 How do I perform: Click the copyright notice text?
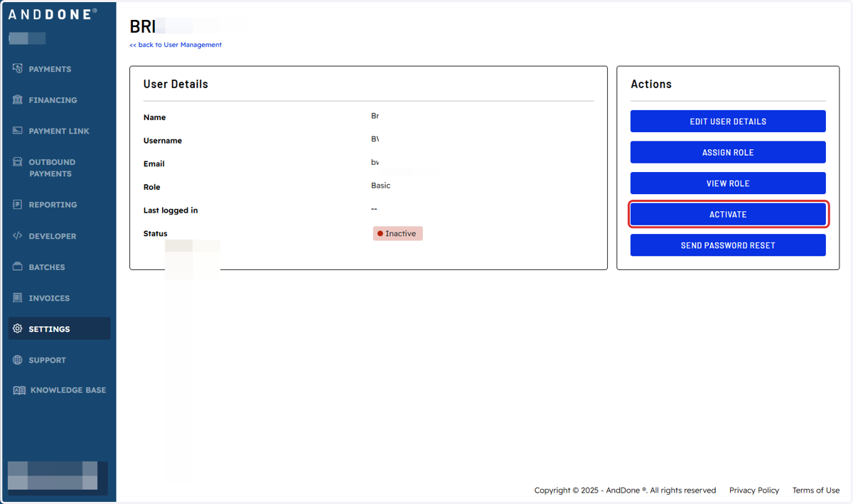pyautogui.click(x=626, y=490)
